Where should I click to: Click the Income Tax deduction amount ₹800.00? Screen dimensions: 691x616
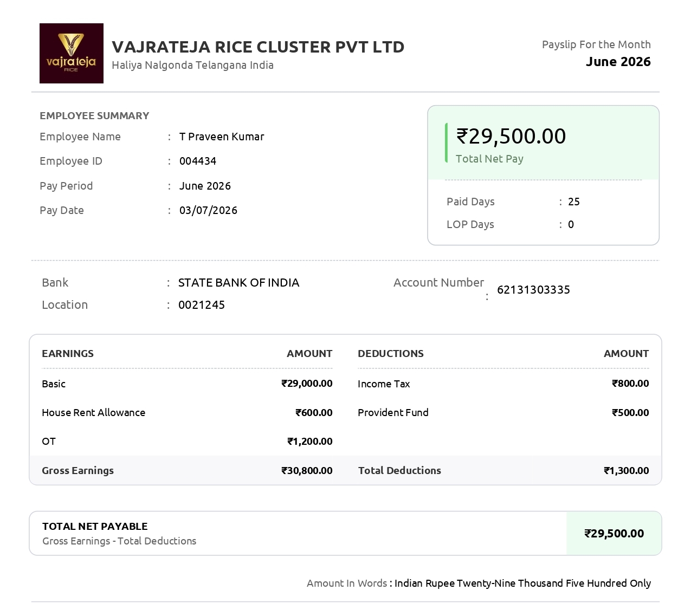point(630,384)
